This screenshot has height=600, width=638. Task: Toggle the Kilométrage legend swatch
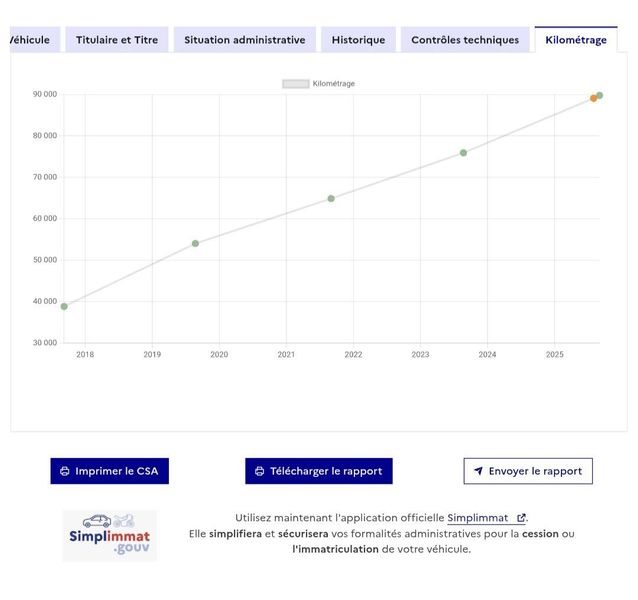click(296, 84)
